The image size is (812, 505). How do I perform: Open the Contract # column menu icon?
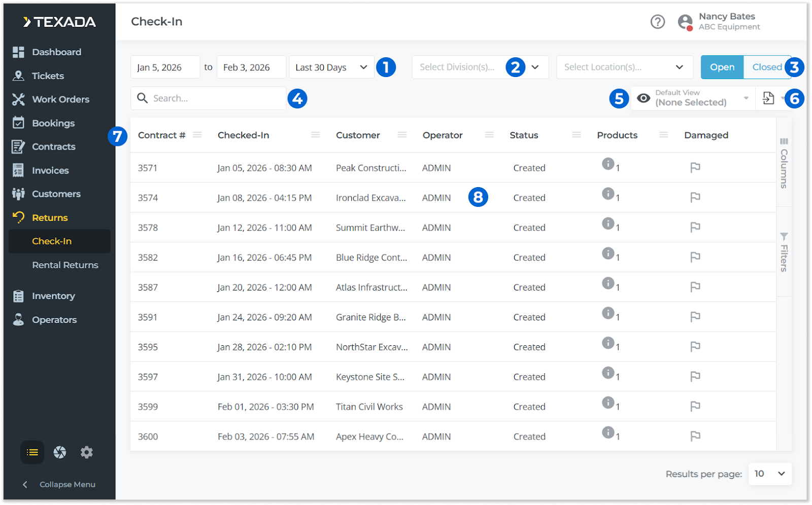tap(197, 135)
